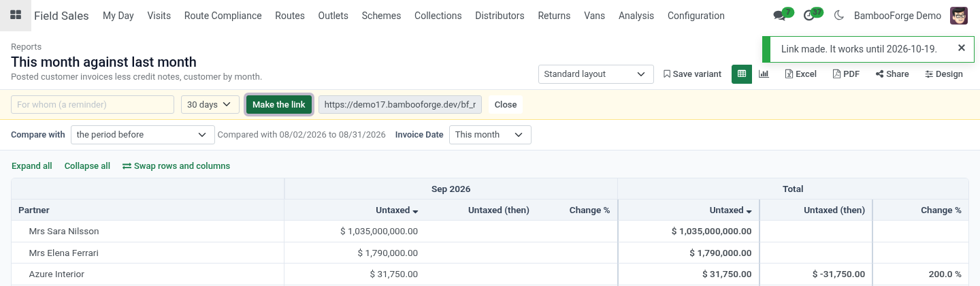980x286 pixels.
Task: Sort by Sep 2026 Untaxed column
Action: [x=397, y=210]
